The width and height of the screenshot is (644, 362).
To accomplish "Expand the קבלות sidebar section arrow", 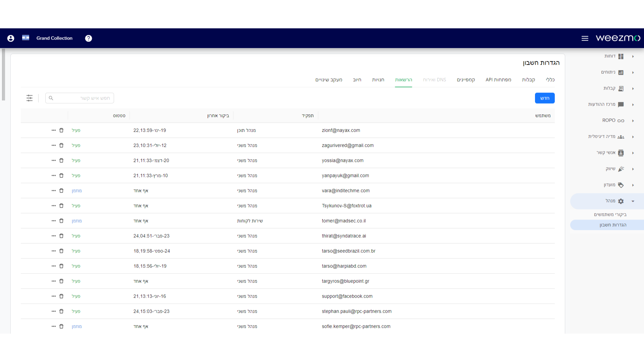I will [x=633, y=88].
